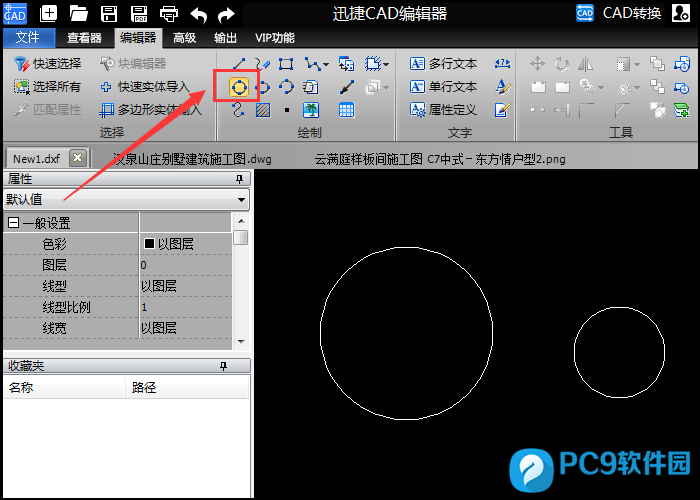
Task: Click the Open folder icon
Action: [79, 14]
